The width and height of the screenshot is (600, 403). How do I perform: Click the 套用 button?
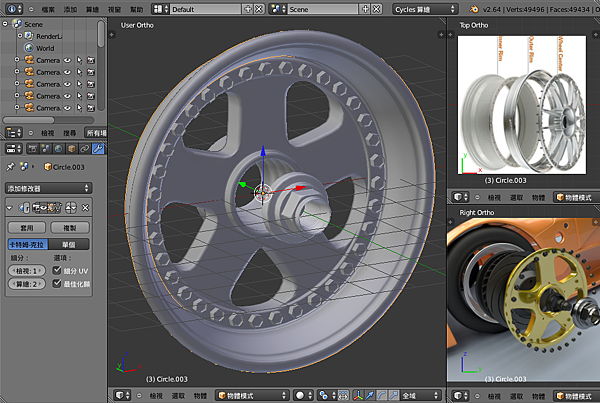(x=27, y=227)
